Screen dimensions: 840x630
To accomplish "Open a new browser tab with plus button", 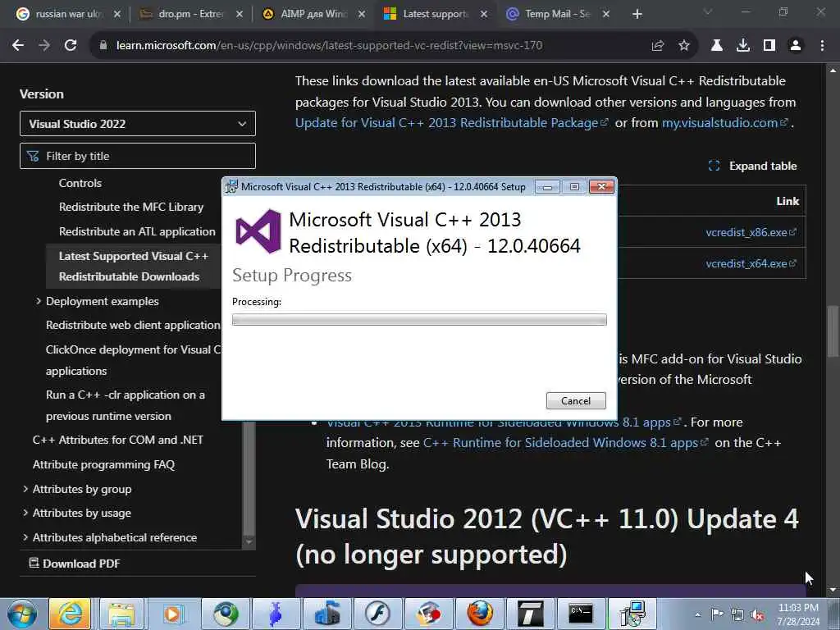I will [x=637, y=14].
